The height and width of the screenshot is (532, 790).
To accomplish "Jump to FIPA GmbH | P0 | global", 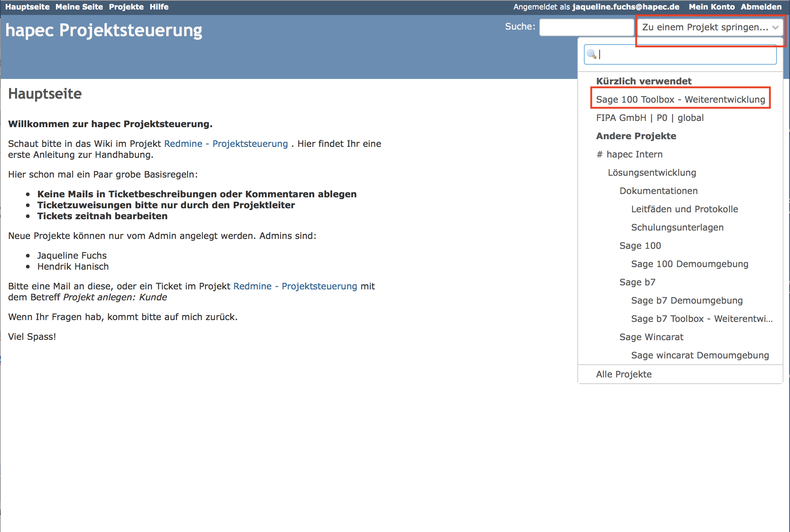I will [650, 118].
